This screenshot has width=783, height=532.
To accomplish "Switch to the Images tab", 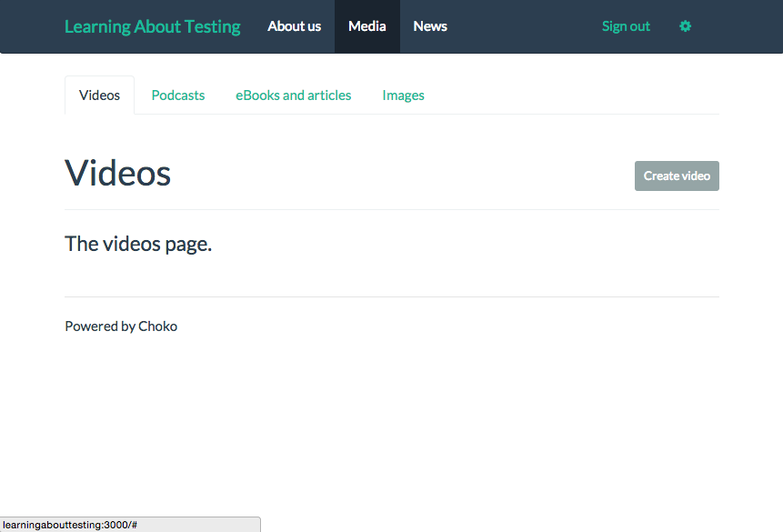I will pos(403,95).
